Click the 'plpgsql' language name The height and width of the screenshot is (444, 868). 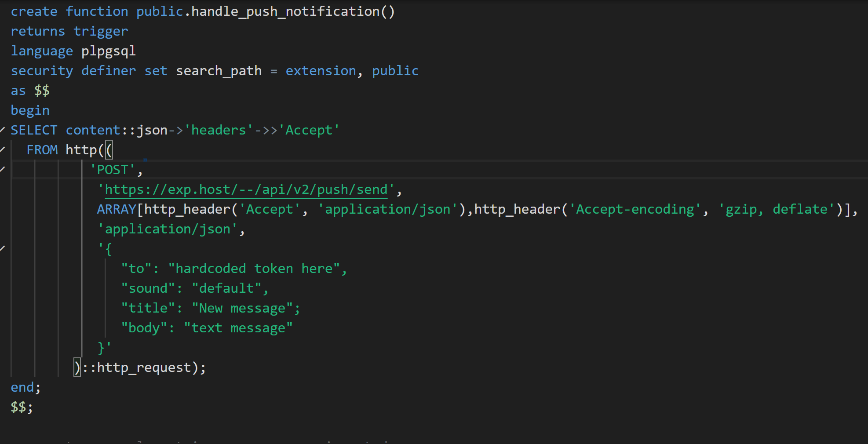109,51
